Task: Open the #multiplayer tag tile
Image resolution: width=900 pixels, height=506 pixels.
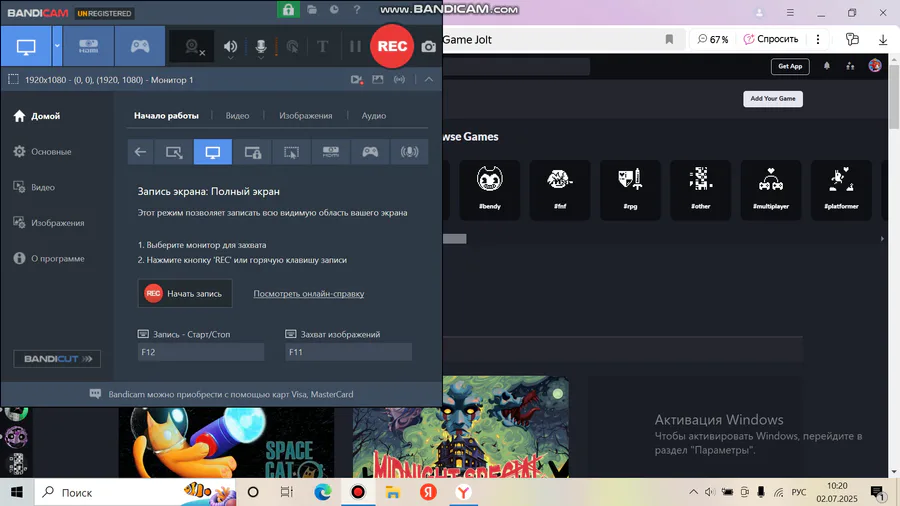Action: (x=771, y=189)
